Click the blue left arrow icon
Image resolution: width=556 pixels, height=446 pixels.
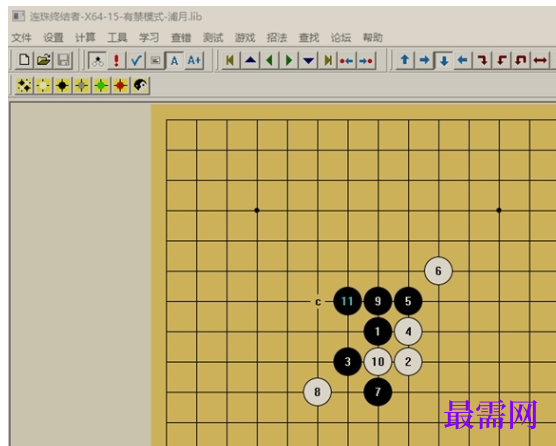click(463, 60)
